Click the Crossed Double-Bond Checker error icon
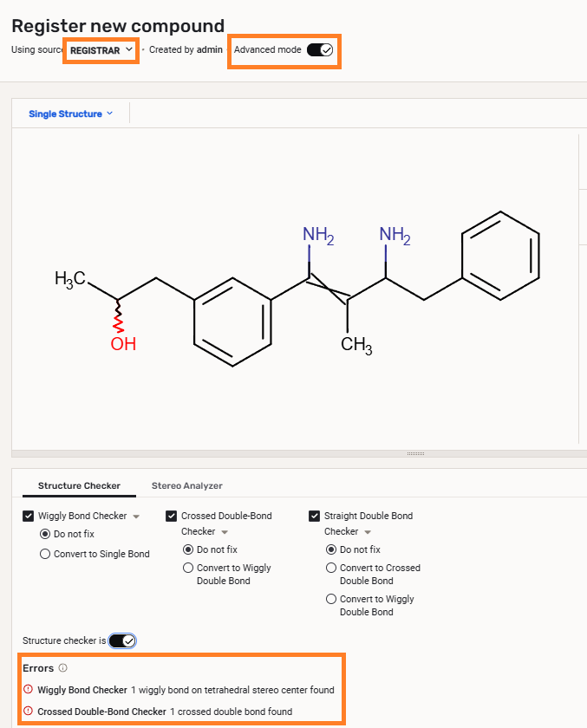This screenshot has width=587, height=728. (28, 712)
